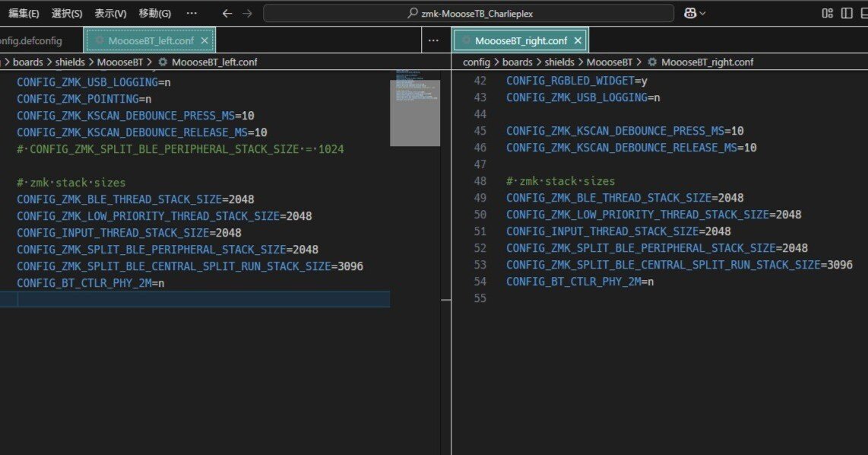Show more menu items via ellipsis
This screenshot has width=868, height=455.
[192, 13]
